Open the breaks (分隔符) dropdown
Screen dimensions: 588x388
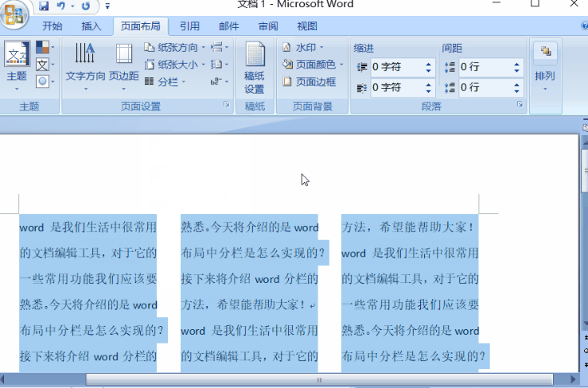point(220,47)
